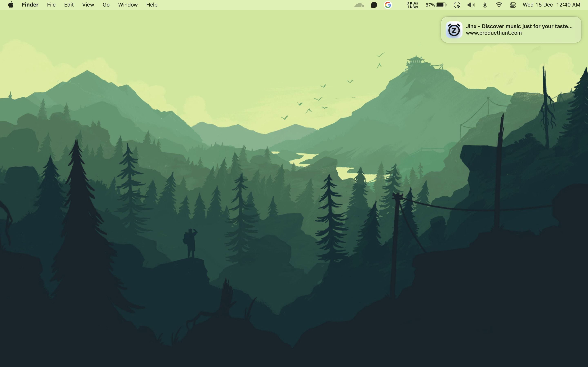
Task: Open the Jinx producthunt.com notification
Action: 511,30
